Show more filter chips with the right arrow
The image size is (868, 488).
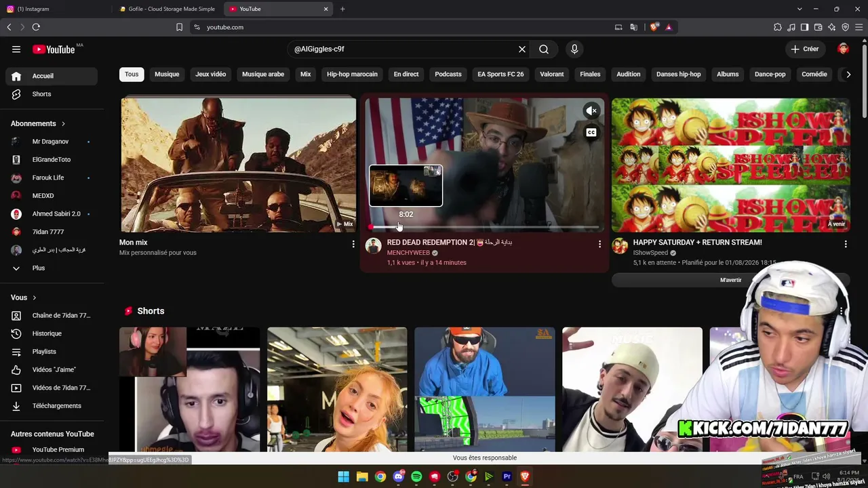click(x=848, y=74)
